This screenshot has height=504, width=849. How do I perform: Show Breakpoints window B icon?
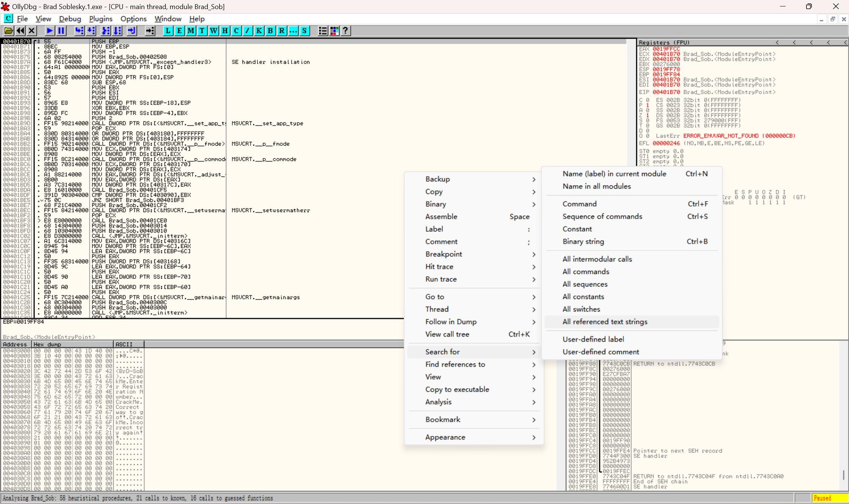(x=270, y=31)
